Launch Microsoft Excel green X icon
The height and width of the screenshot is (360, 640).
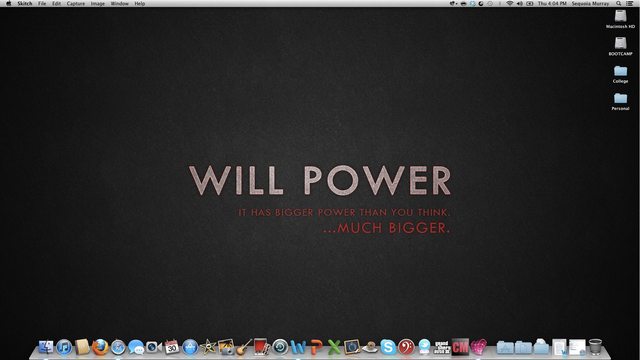point(334,347)
